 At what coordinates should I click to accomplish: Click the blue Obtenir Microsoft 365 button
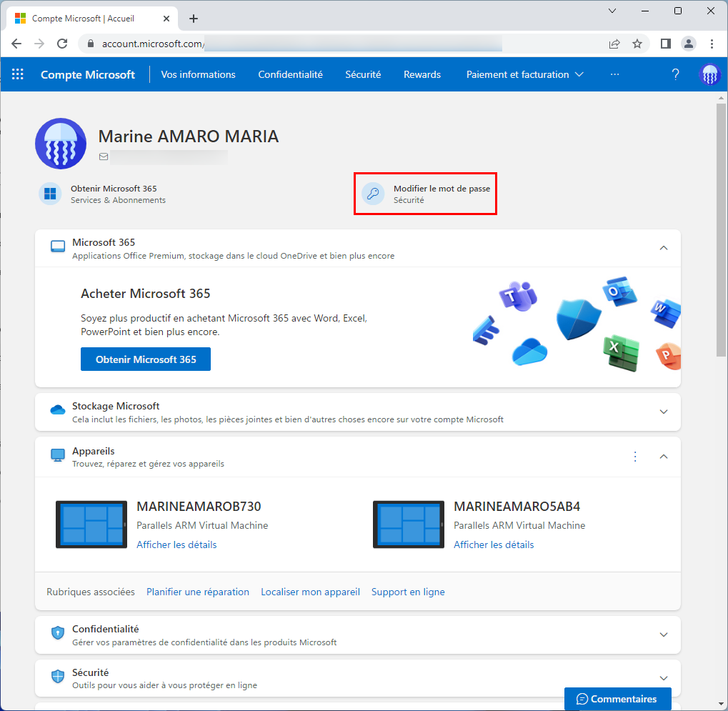click(x=146, y=359)
